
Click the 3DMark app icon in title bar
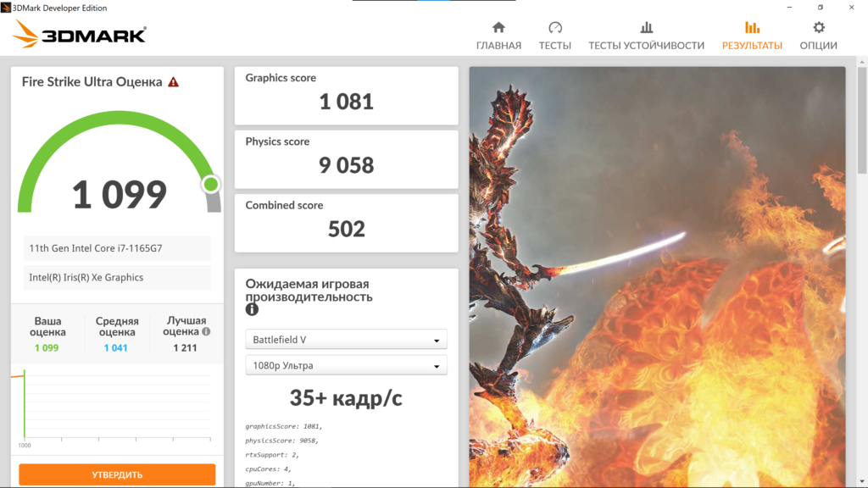6,7
